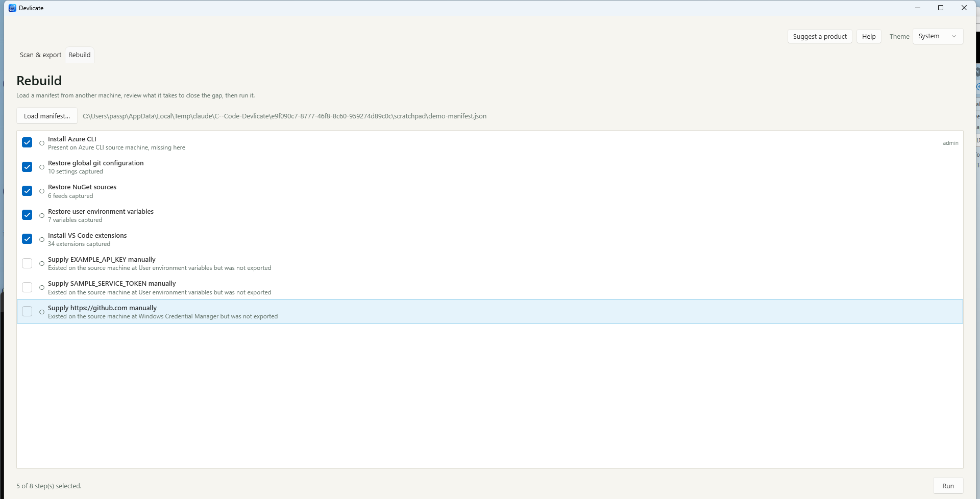980x499 pixels.
Task: Click status circle for Supply https://github.com manually
Action: pos(42,312)
